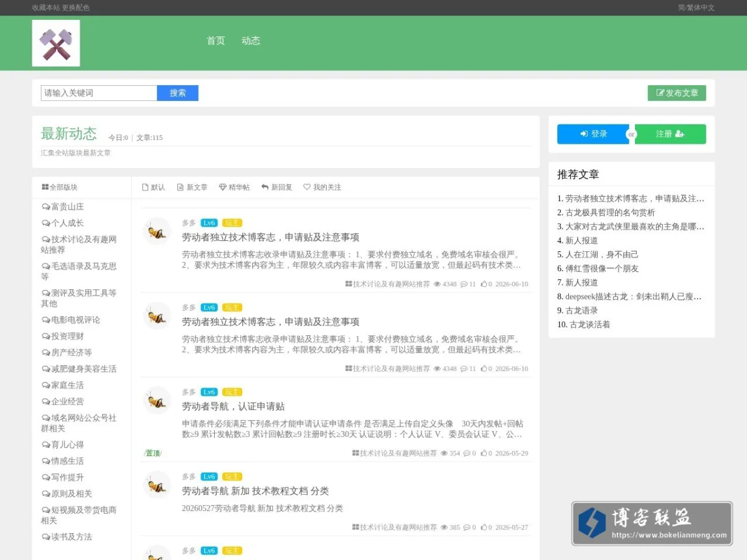Open the 房产经济等 board
The height and width of the screenshot is (560, 747).
pos(67,352)
